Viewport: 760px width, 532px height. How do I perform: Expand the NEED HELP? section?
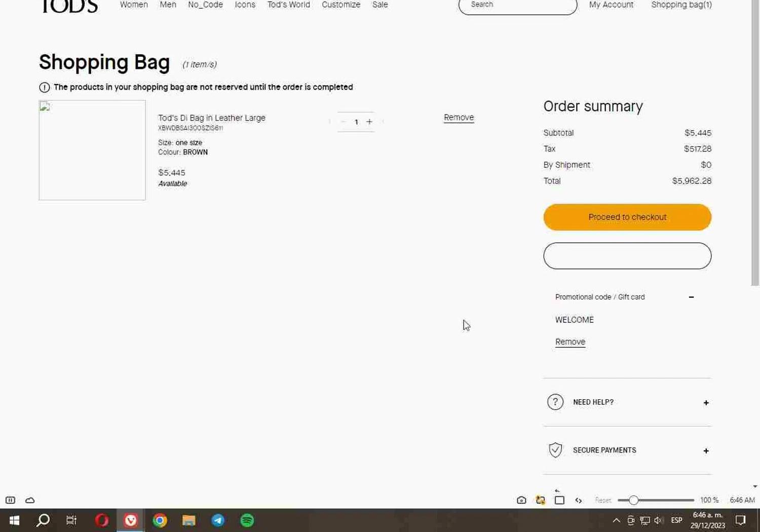706,403
